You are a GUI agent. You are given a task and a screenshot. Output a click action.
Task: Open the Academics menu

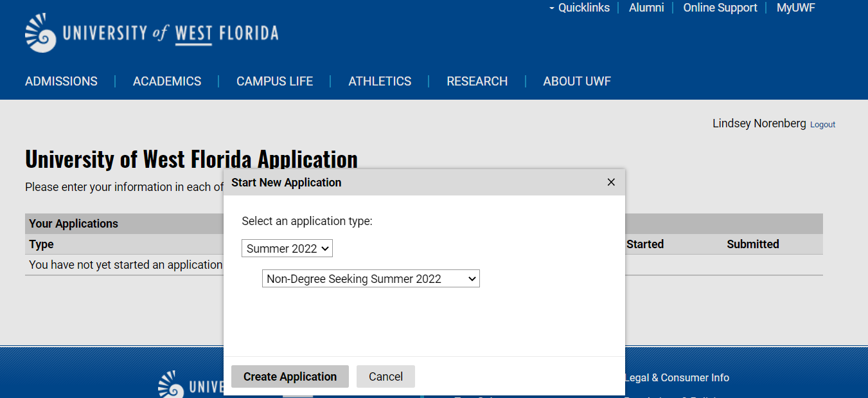167,81
